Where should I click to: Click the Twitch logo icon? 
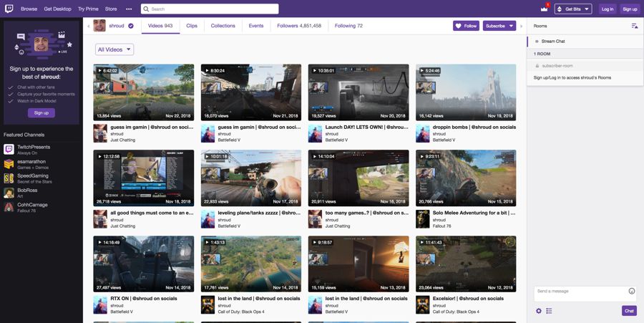(x=9, y=9)
